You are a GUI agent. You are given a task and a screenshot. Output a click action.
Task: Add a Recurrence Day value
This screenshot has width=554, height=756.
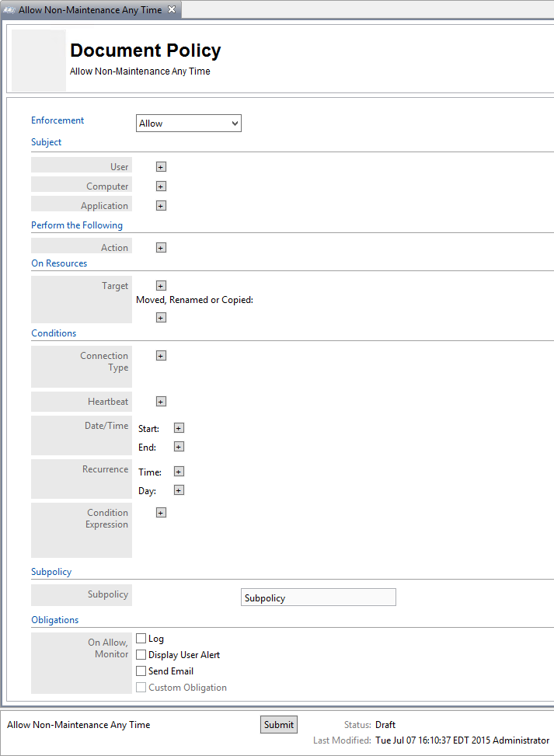click(x=179, y=490)
